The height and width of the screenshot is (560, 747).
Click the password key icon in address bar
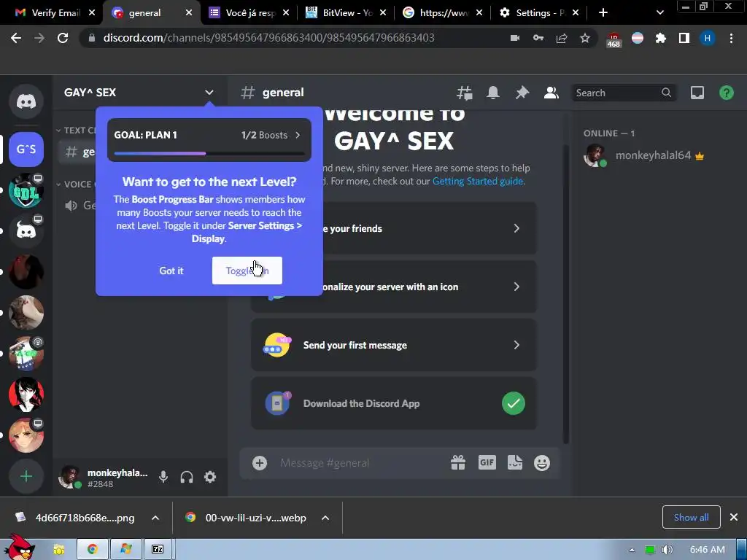538,38
